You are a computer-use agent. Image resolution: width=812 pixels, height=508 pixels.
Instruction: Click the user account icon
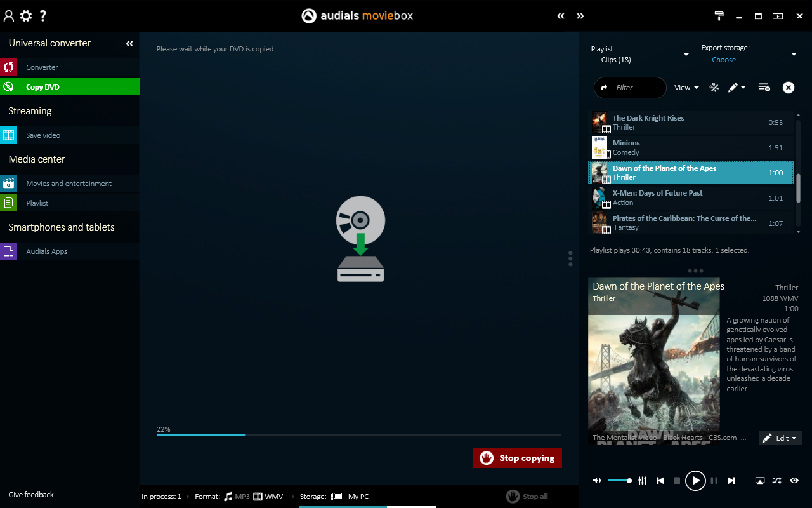point(9,16)
